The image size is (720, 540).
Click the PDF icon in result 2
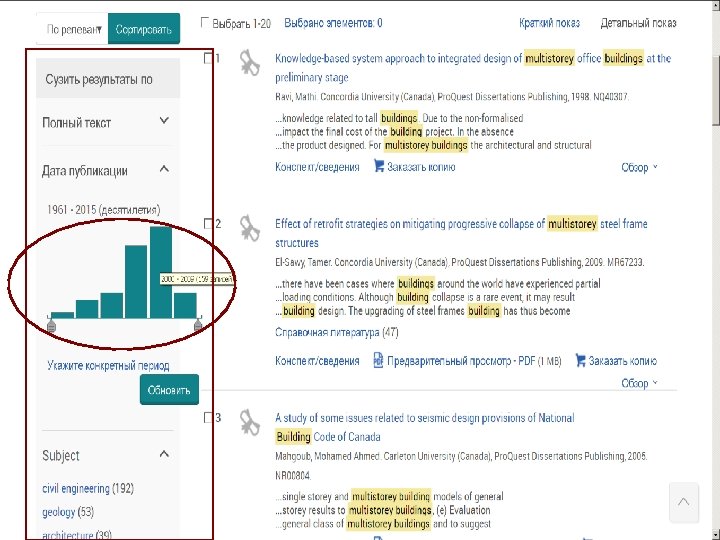point(378,360)
